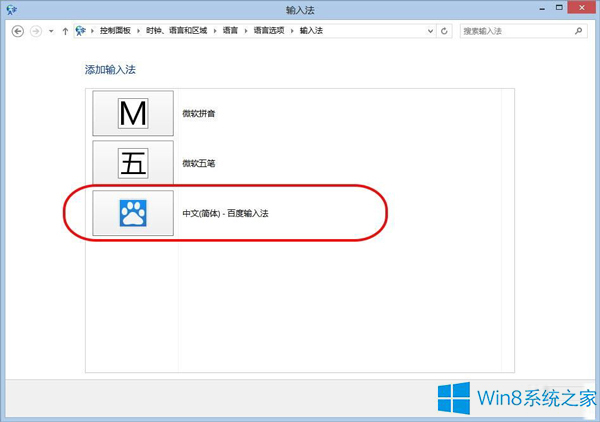Open address bar history dropdown

click(x=430, y=31)
